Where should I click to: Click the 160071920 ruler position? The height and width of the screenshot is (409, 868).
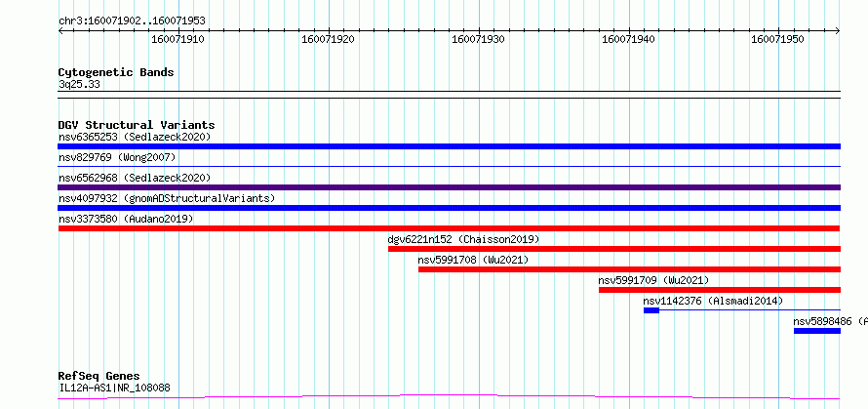pyautogui.click(x=328, y=39)
